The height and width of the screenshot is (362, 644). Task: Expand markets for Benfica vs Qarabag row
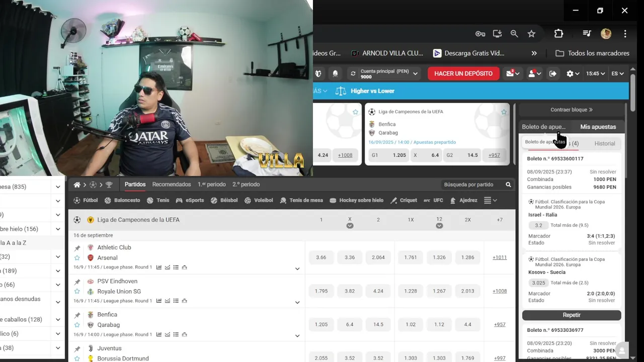coord(297,336)
